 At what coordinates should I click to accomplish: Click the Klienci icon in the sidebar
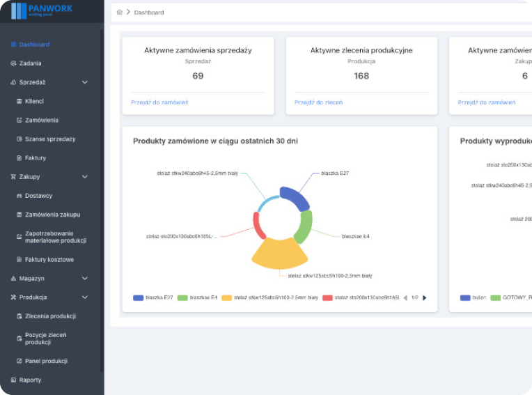click(x=19, y=101)
